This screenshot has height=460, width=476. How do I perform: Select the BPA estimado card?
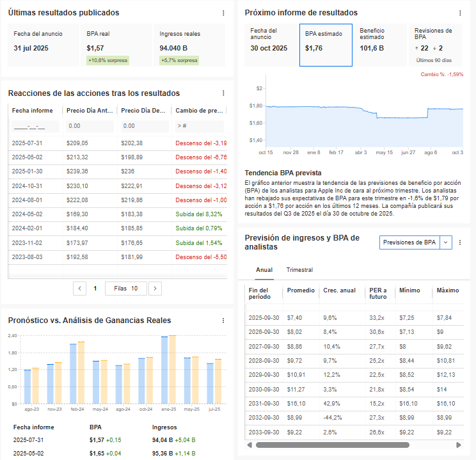point(325,45)
